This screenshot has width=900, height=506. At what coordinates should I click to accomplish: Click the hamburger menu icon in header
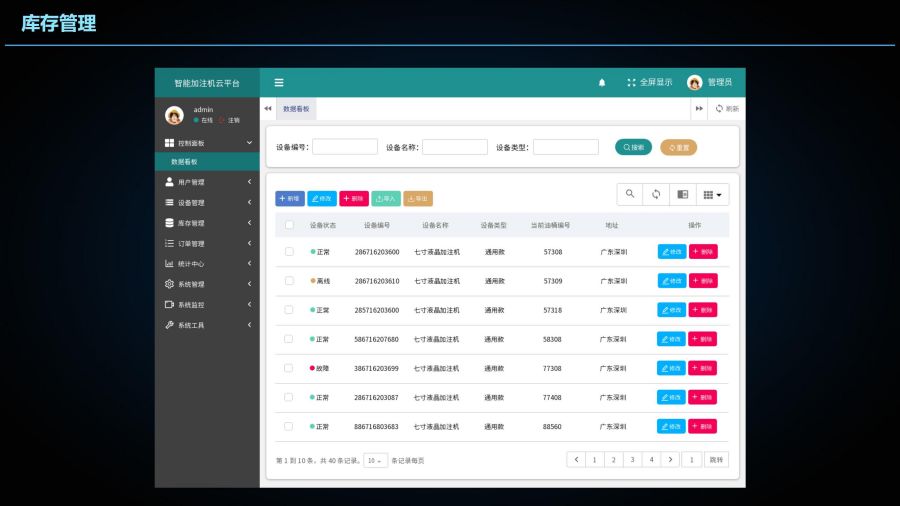[x=279, y=82]
